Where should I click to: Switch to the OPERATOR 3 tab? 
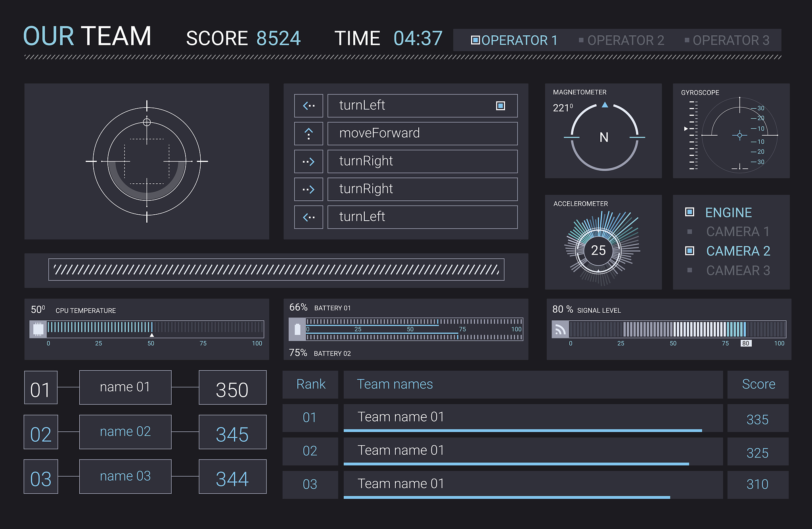(x=727, y=40)
